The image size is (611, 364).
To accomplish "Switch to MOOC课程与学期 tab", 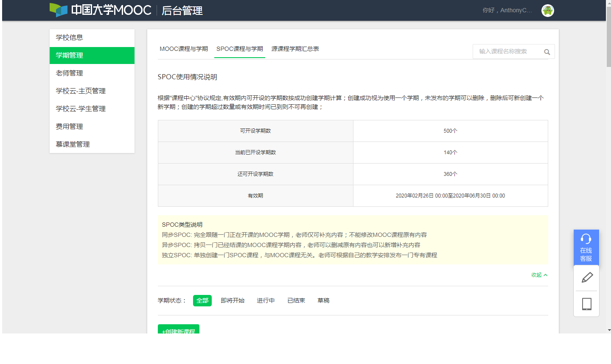I will (184, 49).
